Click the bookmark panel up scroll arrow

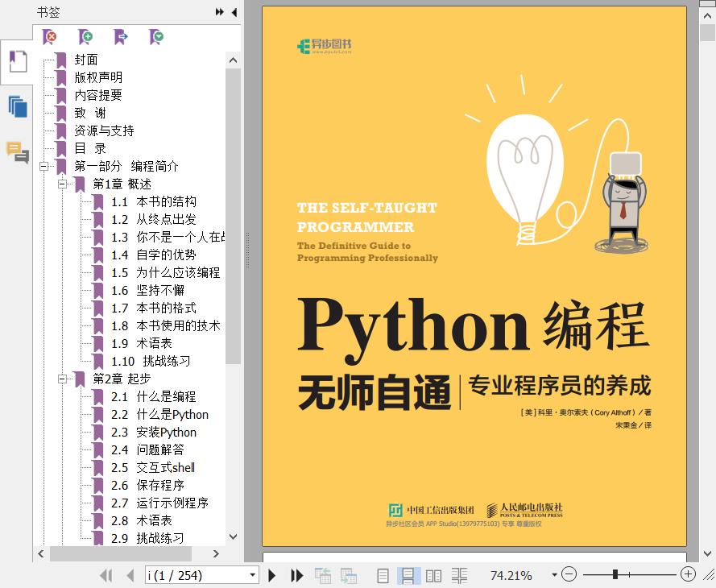tap(233, 60)
